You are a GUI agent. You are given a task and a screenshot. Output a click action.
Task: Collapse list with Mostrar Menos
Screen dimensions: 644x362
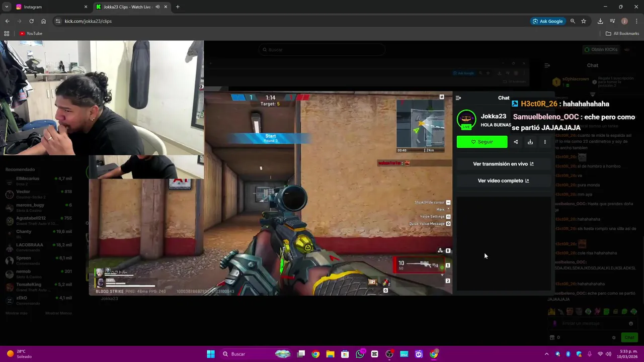coord(58,313)
